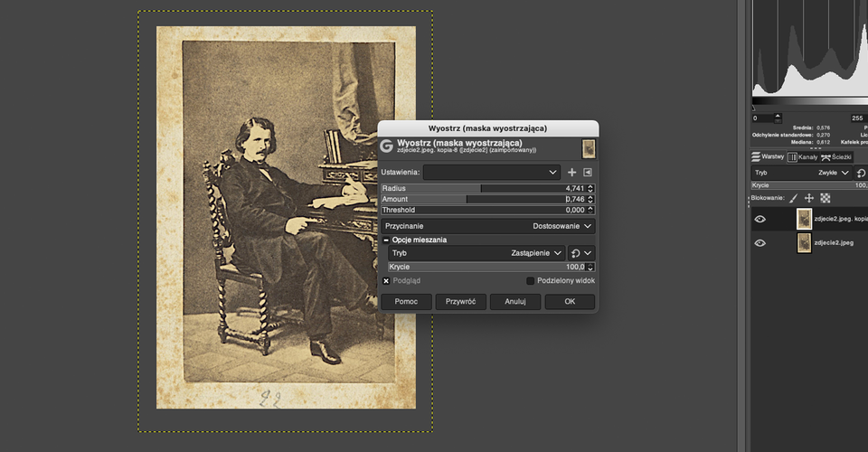Click the Threshold value stepper arrows
The width and height of the screenshot is (868, 452).
590,210
